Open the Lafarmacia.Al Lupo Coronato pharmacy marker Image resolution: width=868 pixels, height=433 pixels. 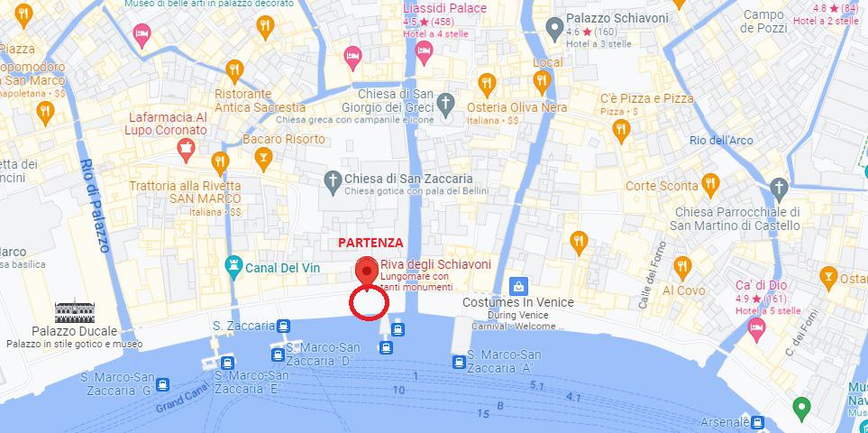coord(186,151)
